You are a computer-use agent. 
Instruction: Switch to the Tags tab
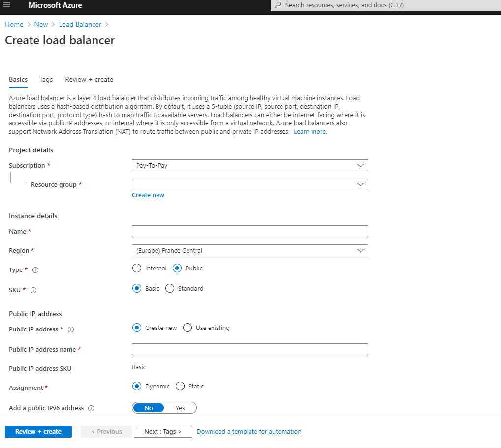point(46,80)
